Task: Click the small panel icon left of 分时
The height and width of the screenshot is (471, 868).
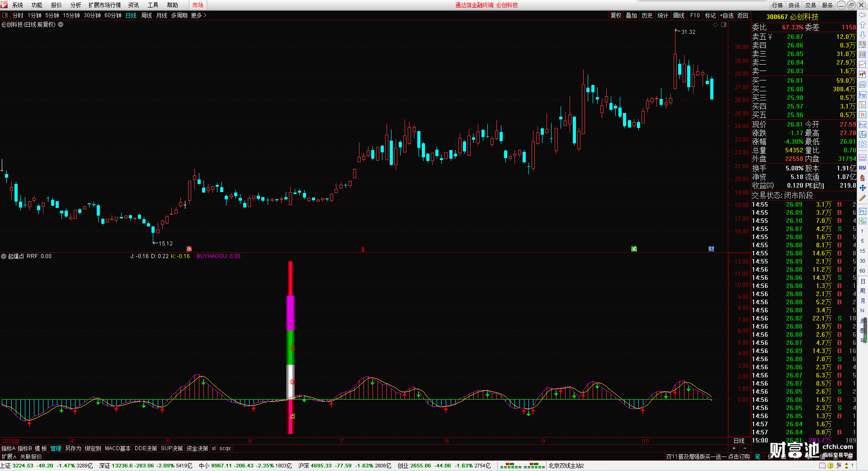Action: [x=5, y=15]
